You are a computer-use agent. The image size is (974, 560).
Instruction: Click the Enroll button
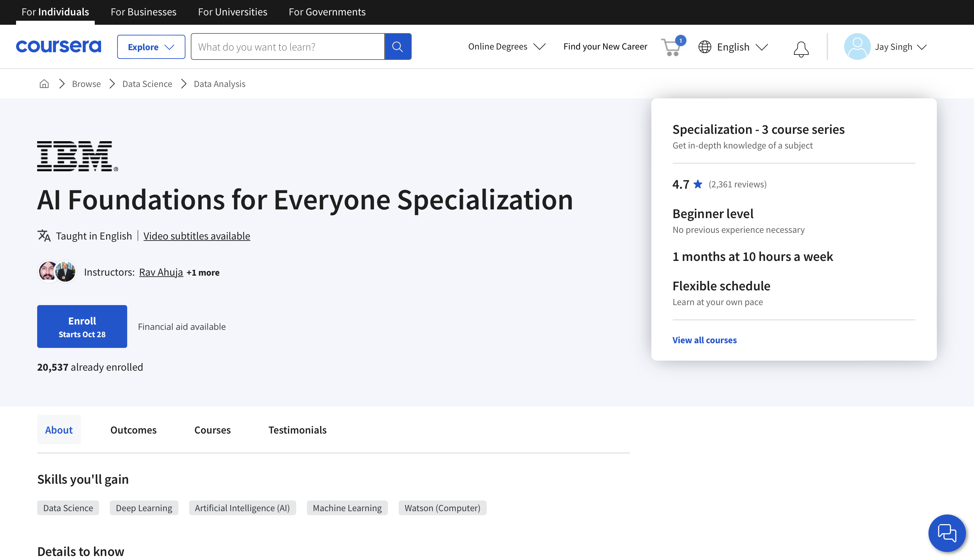click(82, 326)
